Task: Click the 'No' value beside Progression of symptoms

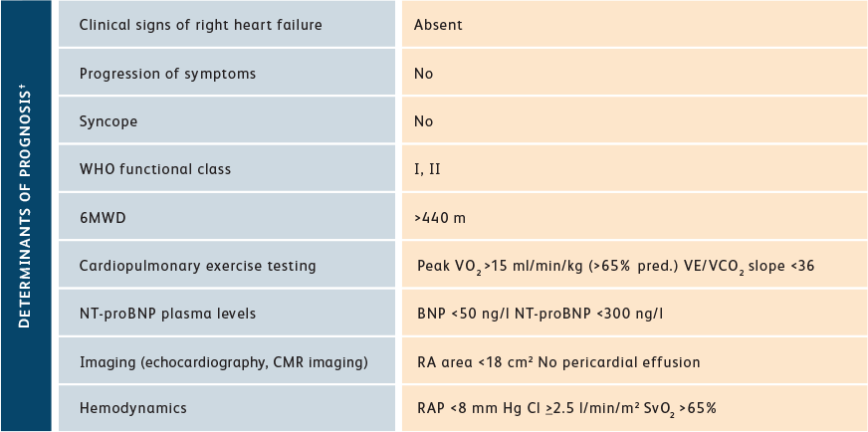Action: pyautogui.click(x=423, y=74)
